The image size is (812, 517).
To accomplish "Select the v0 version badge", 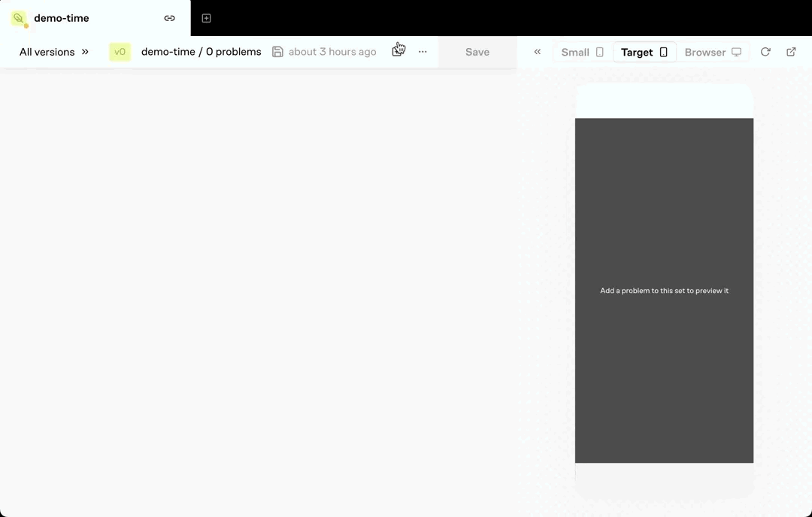I will [120, 52].
